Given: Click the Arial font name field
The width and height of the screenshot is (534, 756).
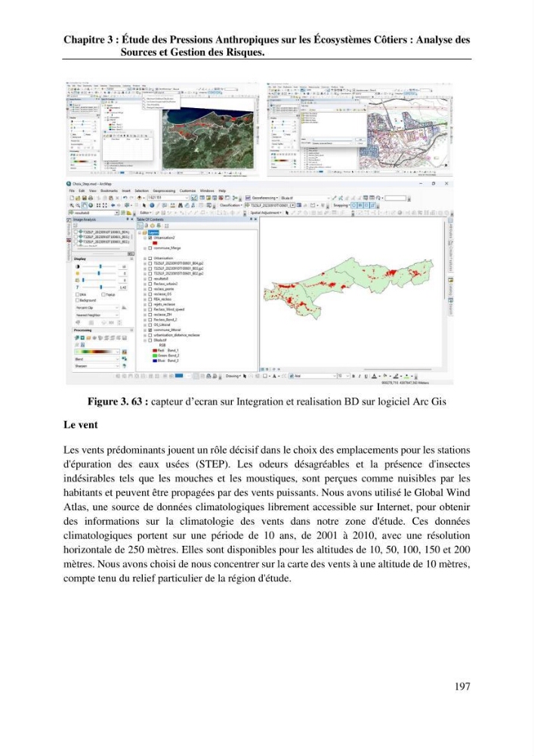Looking at the screenshot, I should click(313, 376).
